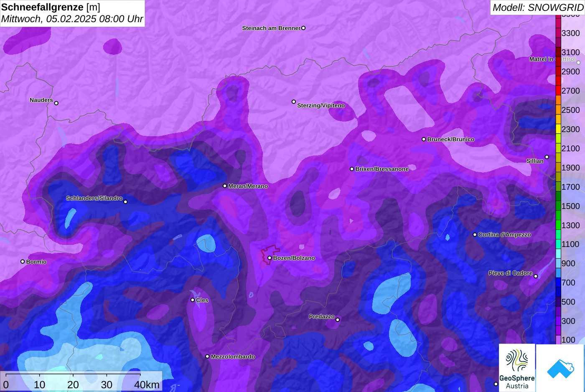This screenshot has height=392, width=585.
Task: Click the Meran/Merano label text
Action: click(x=248, y=186)
